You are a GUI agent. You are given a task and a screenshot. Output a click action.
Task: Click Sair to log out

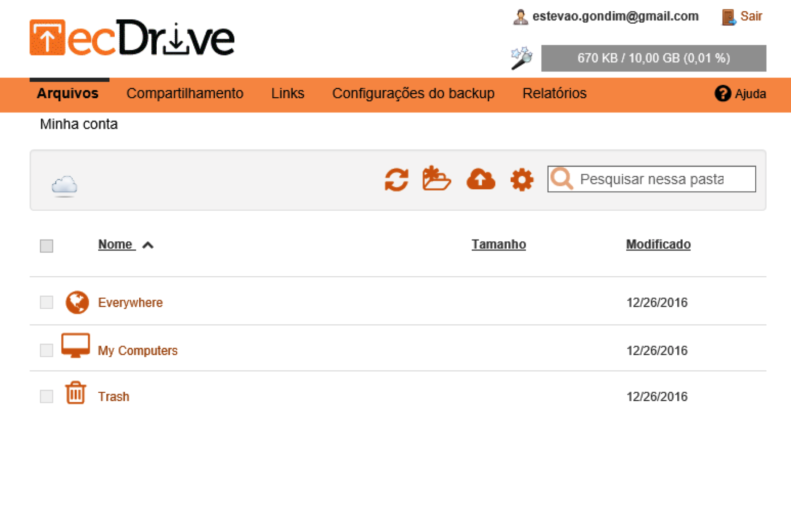[751, 17]
